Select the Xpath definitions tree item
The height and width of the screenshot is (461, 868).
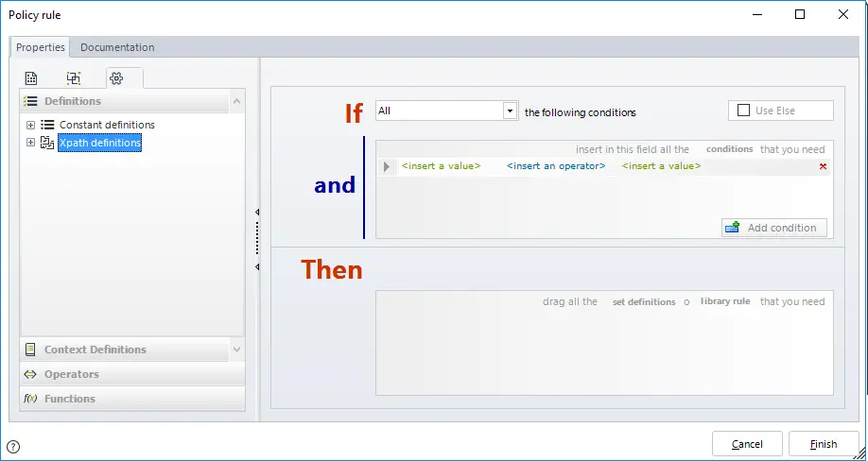pos(99,143)
